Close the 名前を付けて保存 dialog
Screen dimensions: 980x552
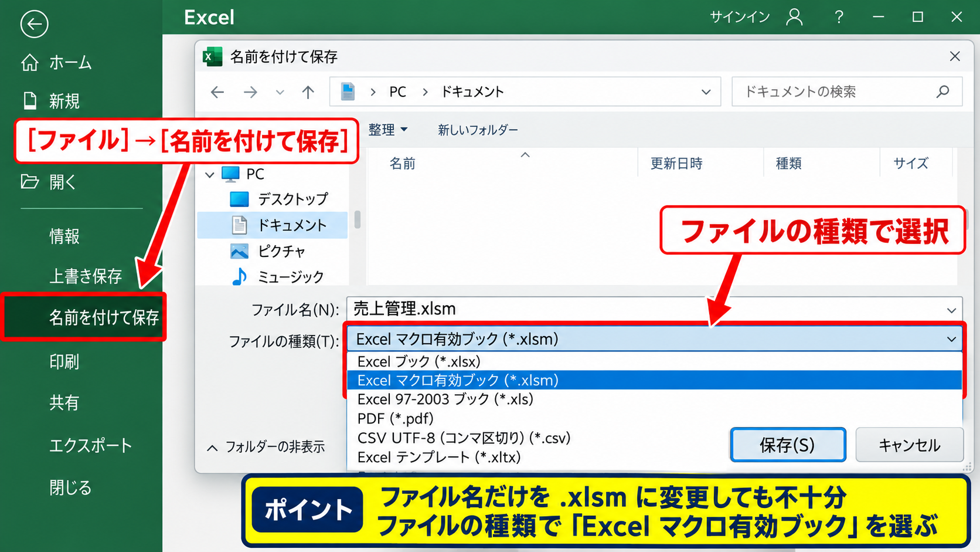click(x=955, y=56)
